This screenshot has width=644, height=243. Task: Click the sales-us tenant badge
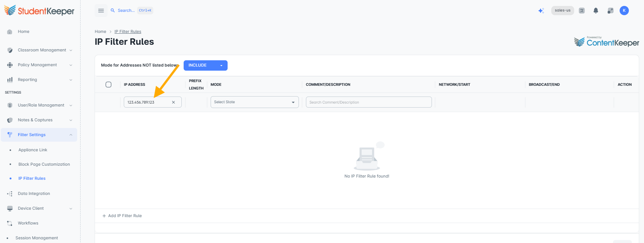[x=562, y=10]
